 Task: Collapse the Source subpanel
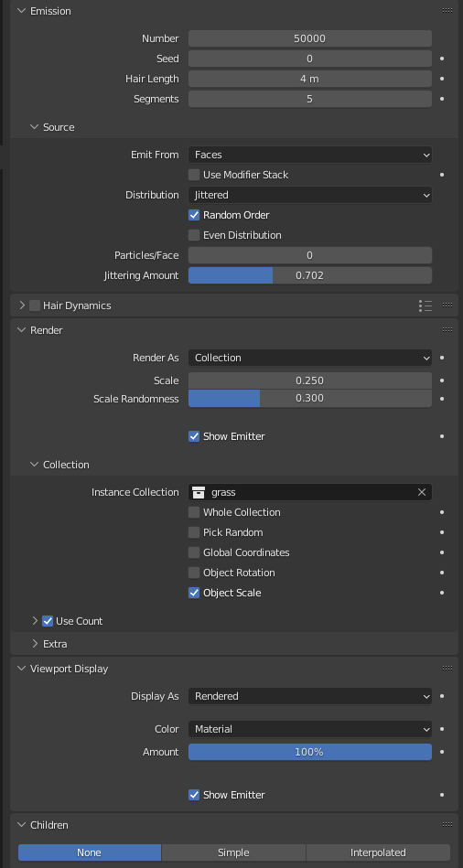click(x=35, y=127)
